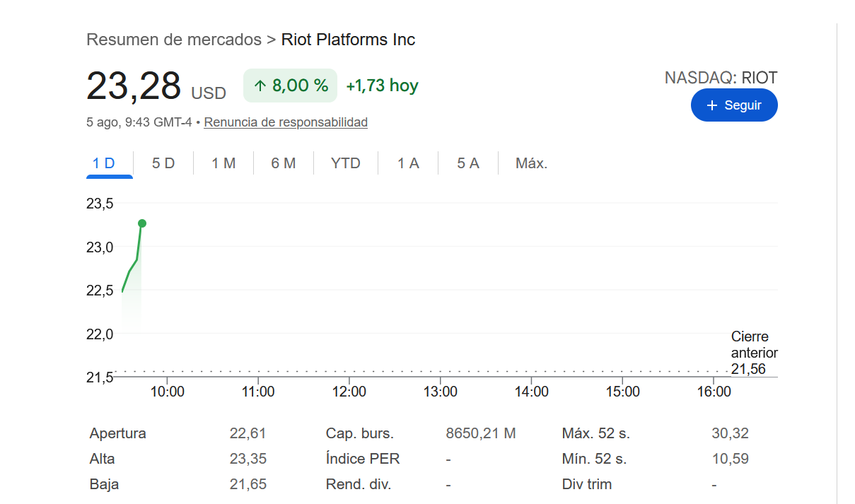Click the plus icon on Seguir
This screenshot has height=504, width=855.
(712, 105)
